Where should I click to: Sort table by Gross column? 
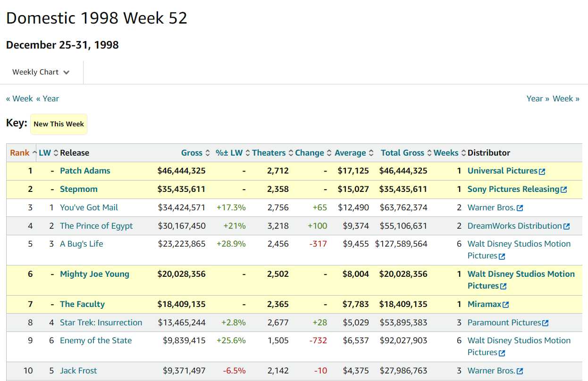(195, 153)
